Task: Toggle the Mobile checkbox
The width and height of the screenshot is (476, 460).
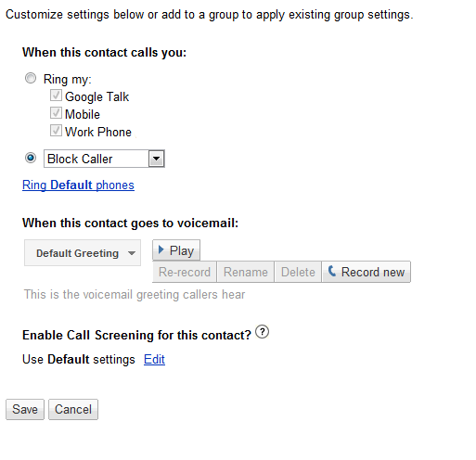Action: (56, 113)
